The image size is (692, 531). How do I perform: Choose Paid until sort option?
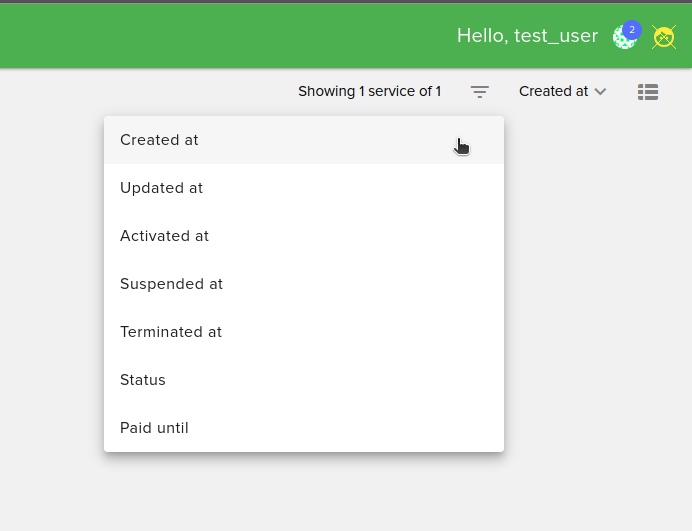point(155,428)
